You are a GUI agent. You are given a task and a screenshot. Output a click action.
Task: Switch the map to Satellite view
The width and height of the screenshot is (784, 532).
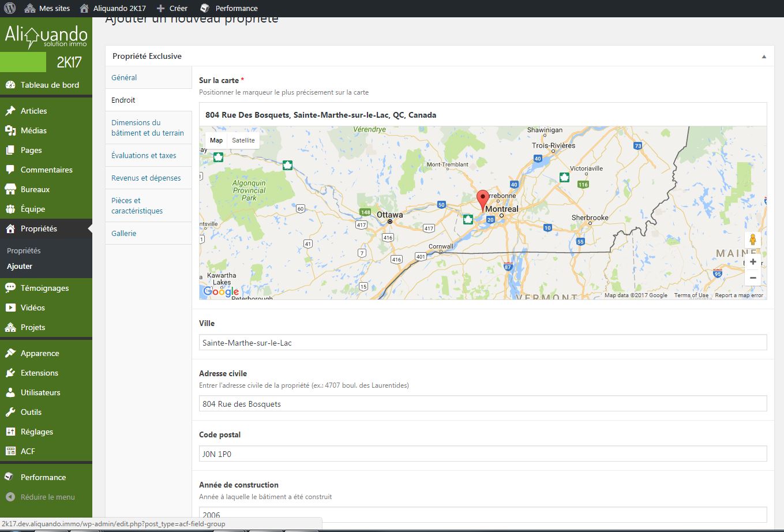(243, 140)
